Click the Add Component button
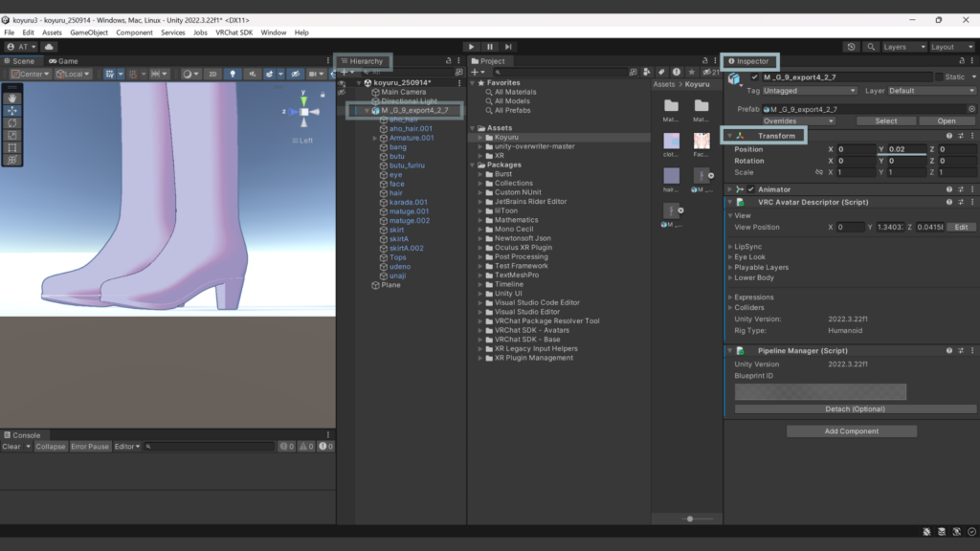 [851, 431]
